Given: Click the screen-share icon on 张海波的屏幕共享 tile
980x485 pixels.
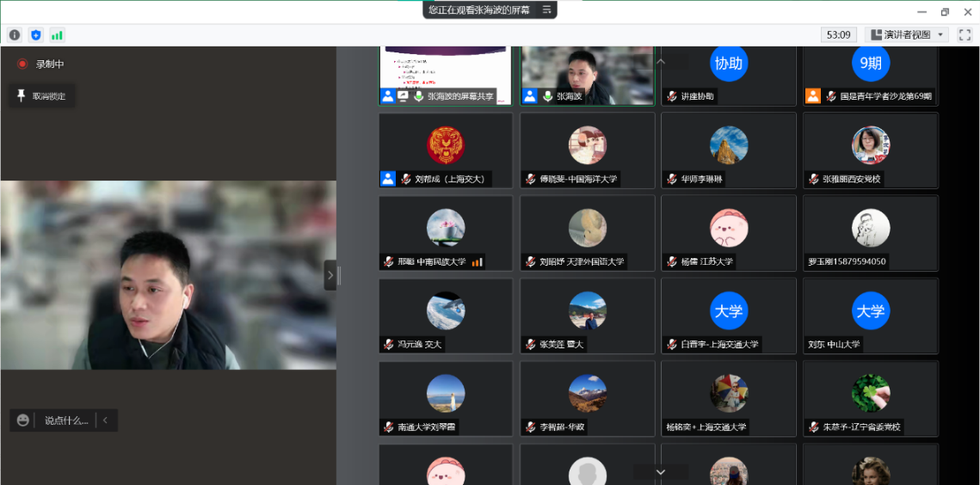Looking at the screenshot, I should [x=404, y=96].
